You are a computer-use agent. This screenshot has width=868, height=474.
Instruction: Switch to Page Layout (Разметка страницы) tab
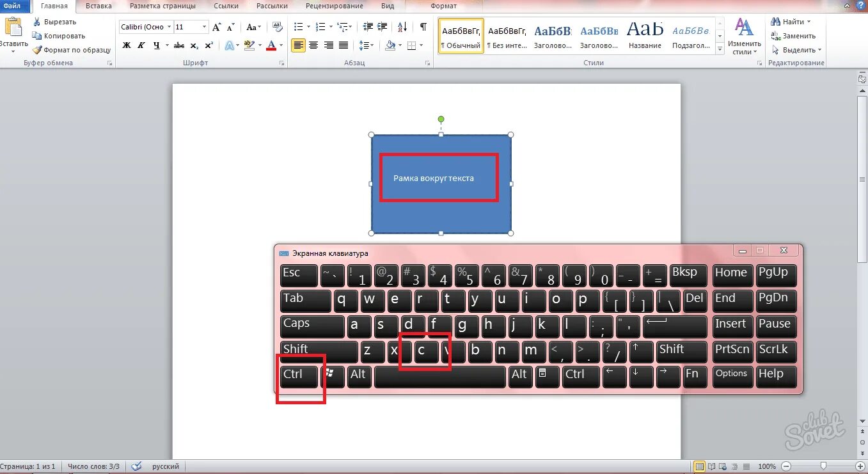(162, 6)
